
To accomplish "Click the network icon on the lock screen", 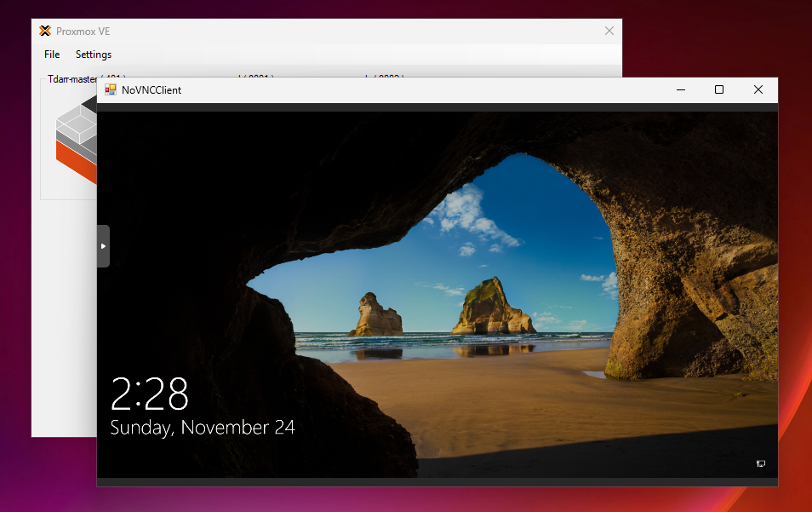I will tap(761, 463).
